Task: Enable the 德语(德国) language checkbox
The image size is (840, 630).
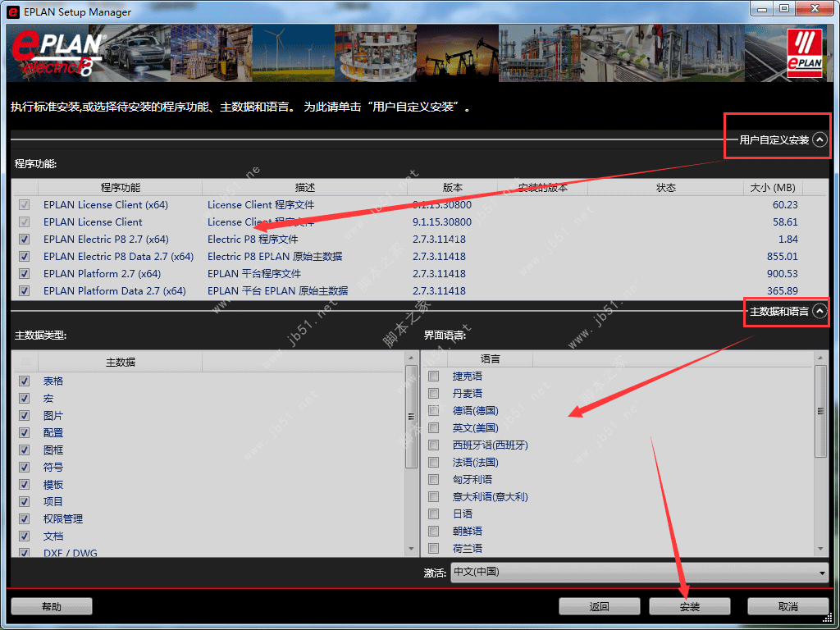Action: pyautogui.click(x=434, y=410)
